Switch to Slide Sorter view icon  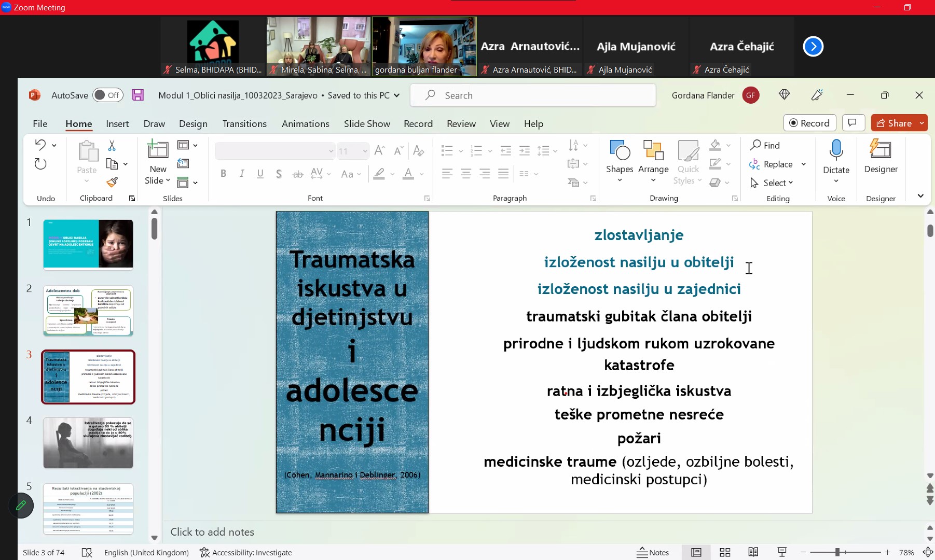[725, 552]
